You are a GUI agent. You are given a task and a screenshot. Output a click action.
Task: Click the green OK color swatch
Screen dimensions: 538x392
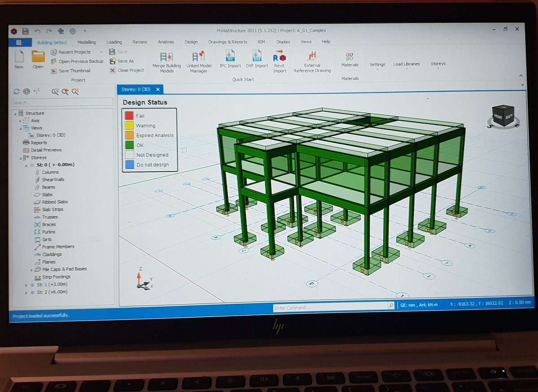[x=129, y=145]
